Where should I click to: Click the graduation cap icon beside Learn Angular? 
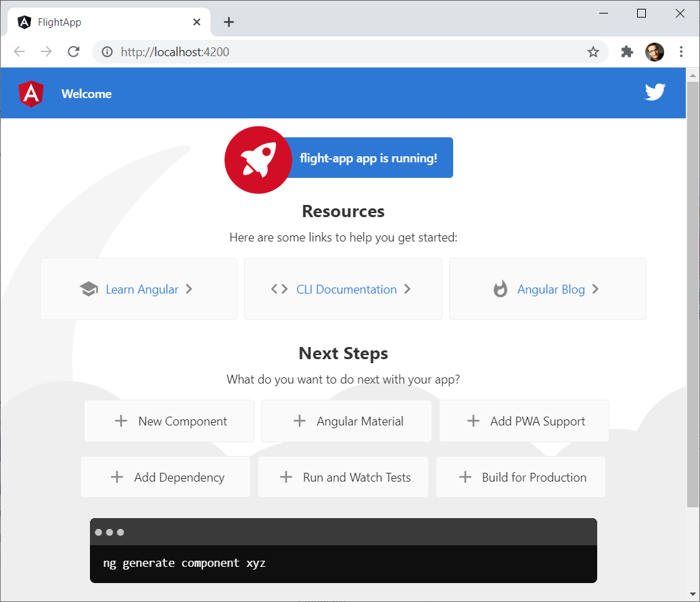pyautogui.click(x=89, y=289)
